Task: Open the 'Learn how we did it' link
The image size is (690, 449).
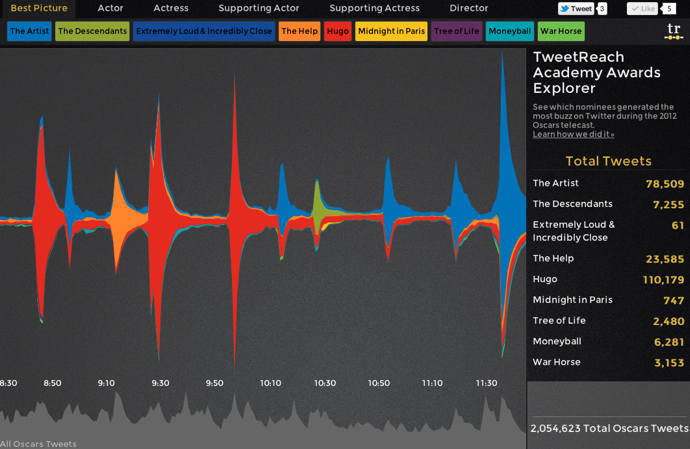Action: click(x=573, y=134)
